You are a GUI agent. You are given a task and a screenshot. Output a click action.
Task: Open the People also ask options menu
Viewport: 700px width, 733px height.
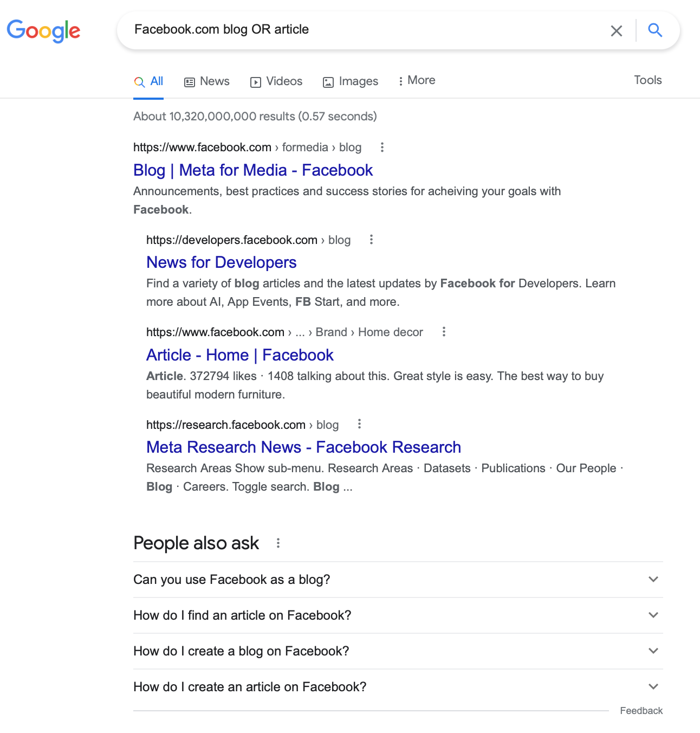click(278, 543)
